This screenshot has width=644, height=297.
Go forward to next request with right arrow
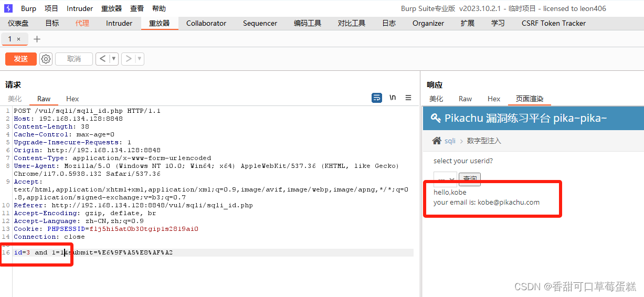(128, 59)
